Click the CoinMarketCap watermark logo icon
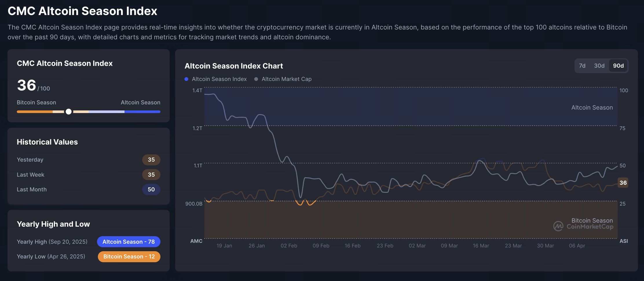The image size is (644, 281). pos(558,226)
